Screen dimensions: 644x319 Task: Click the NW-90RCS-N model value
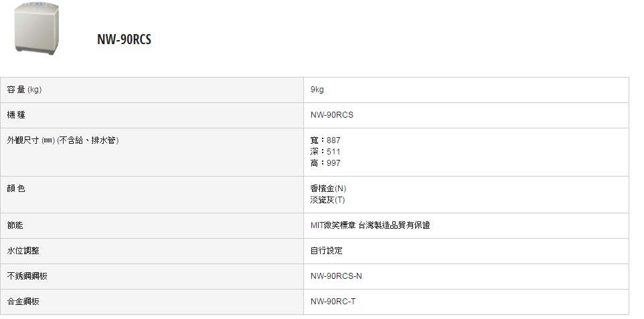coord(336,276)
